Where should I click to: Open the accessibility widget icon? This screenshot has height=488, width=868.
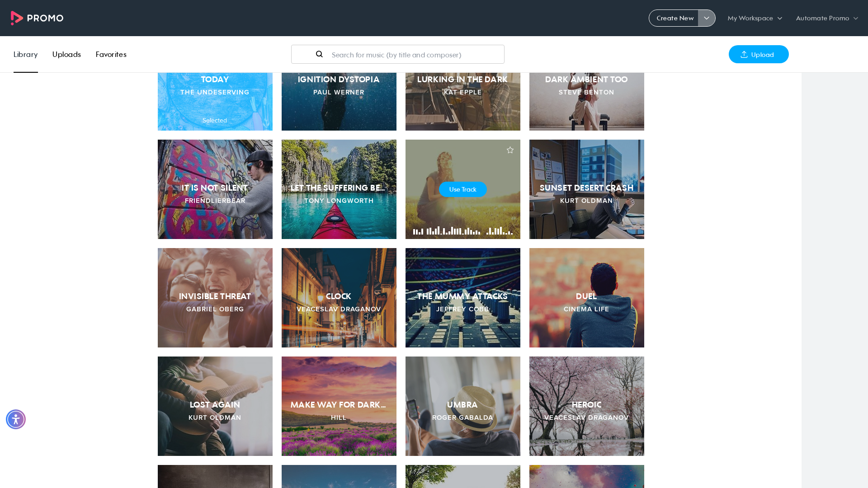pos(16,419)
